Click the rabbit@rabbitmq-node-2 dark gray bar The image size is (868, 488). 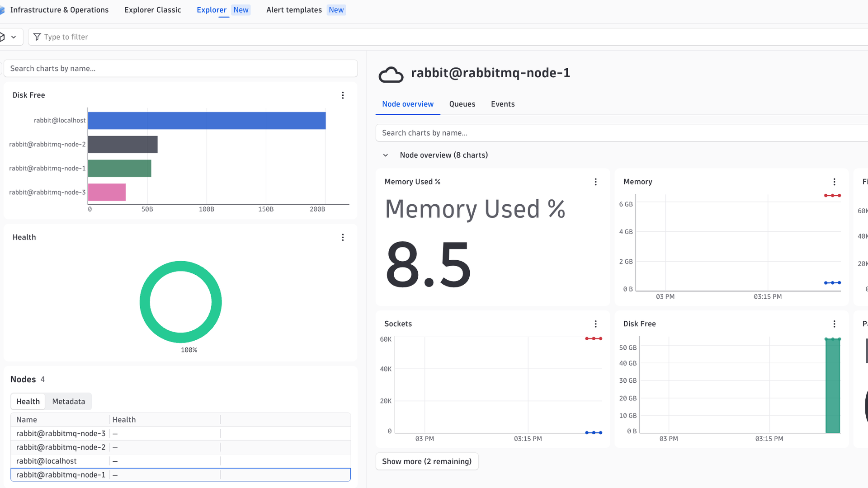click(123, 145)
